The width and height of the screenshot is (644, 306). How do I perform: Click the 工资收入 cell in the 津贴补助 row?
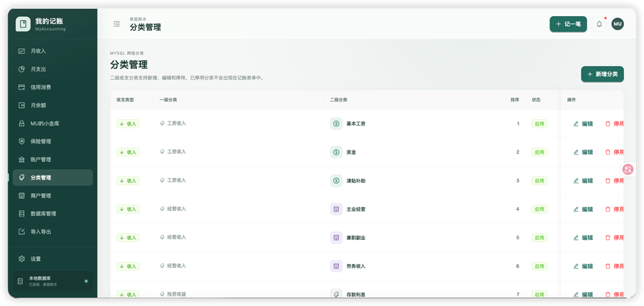(173, 180)
